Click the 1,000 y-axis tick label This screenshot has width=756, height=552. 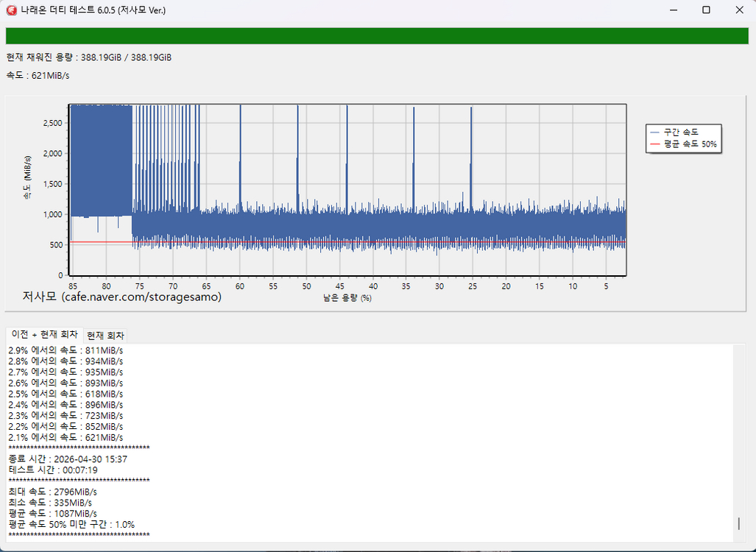(x=53, y=214)
